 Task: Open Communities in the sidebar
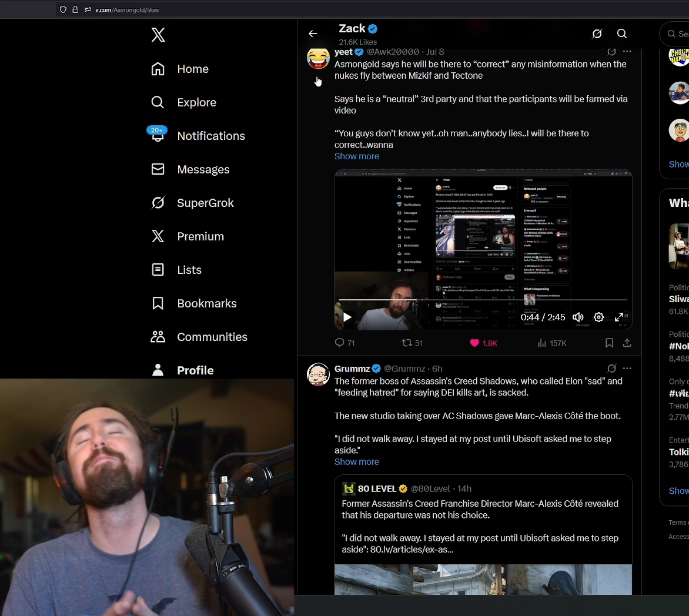[199, 337]
